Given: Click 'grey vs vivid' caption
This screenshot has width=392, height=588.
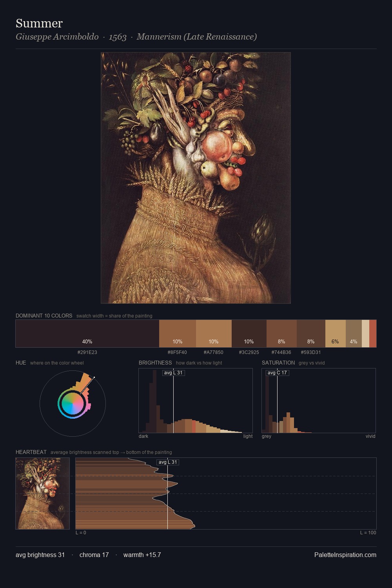Looking at the screenshot, I should click(312, 363).
